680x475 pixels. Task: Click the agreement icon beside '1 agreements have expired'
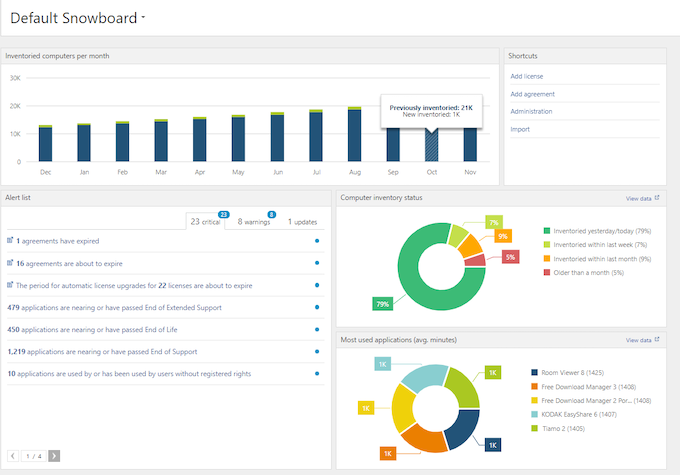coord(10,240)
